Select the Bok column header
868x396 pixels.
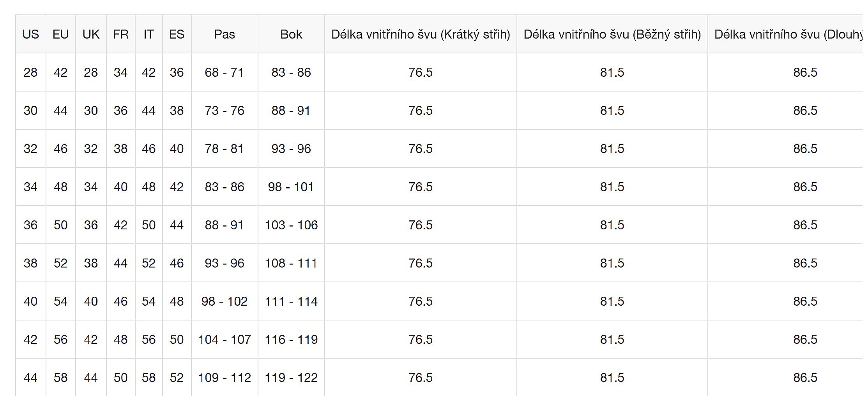point(291,34)
